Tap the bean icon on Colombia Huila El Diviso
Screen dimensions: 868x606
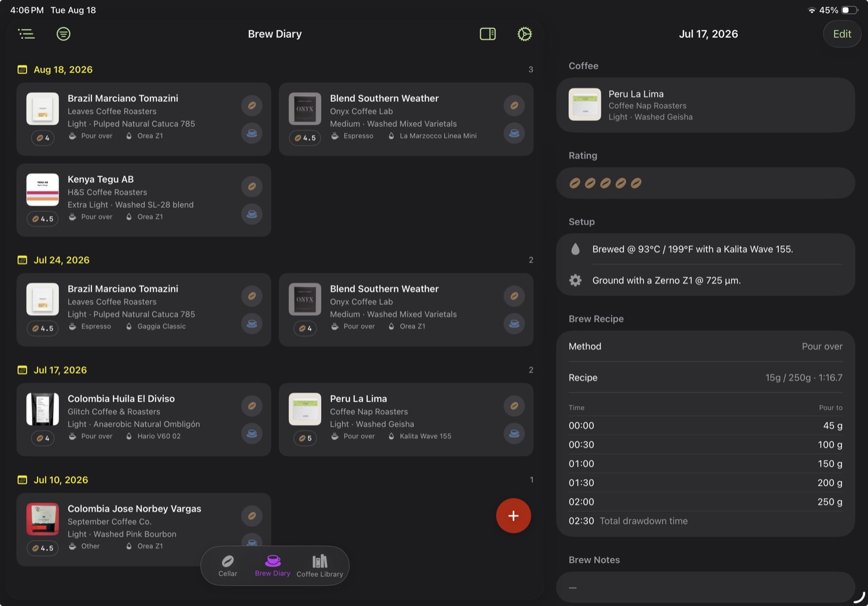252,406
